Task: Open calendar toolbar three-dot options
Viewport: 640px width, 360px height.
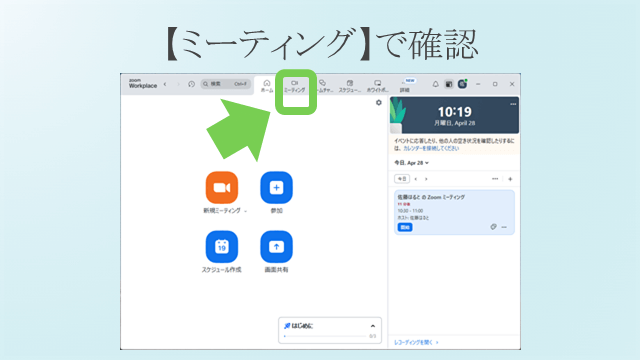Action: pyautogui.click(x=495, y=179)
